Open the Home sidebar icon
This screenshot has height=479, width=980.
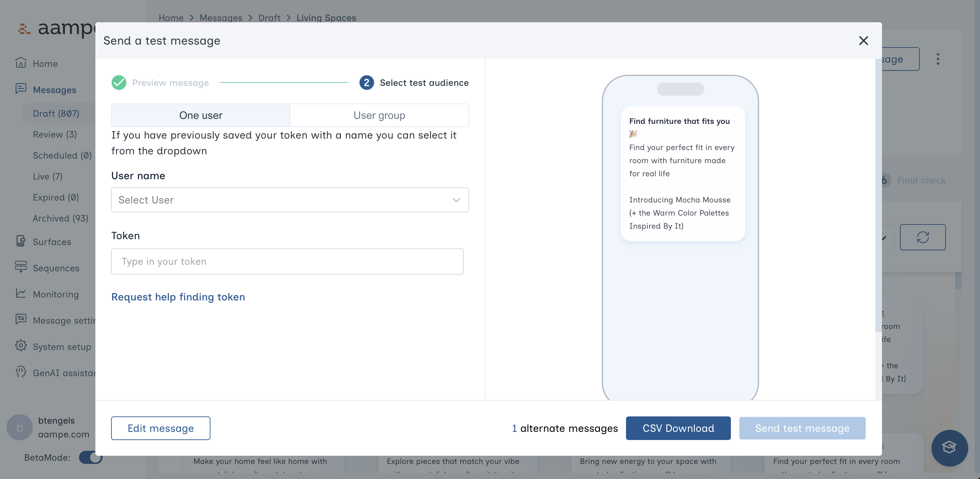pyautogui.click(x=21, y=63)
